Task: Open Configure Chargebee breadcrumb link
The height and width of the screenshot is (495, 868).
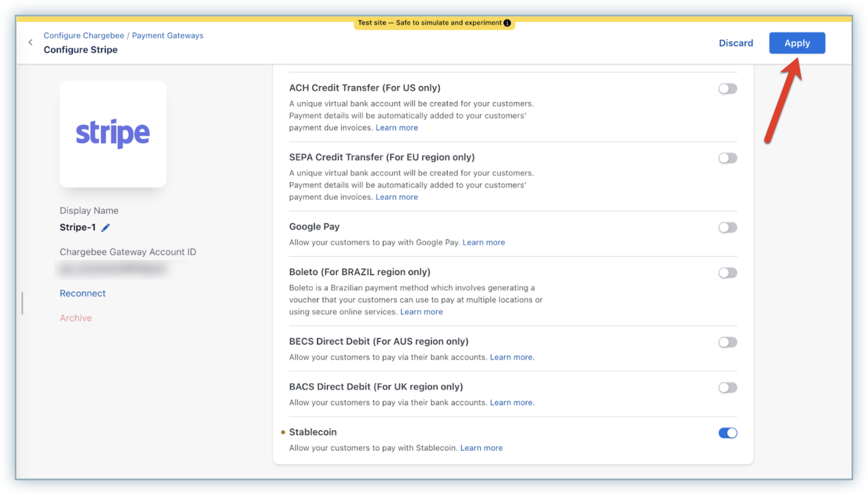Action: coord(84,36)
